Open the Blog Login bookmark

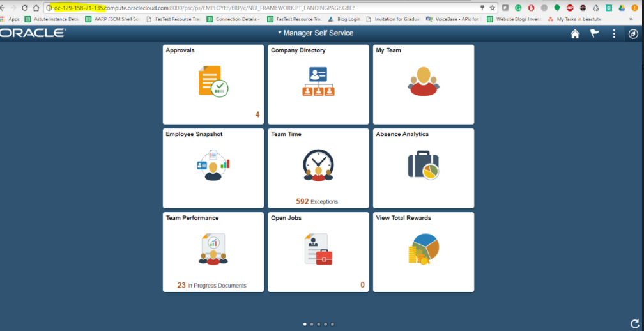(x=344, y=19)
